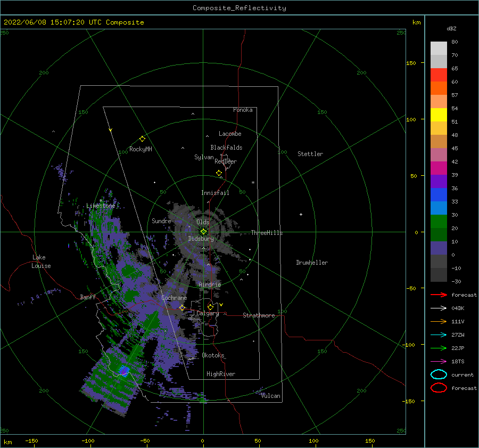Select the red 65 dBZ color swatch
The width and height of the screenshot is (479, 448).
click(x=439, y=75)
